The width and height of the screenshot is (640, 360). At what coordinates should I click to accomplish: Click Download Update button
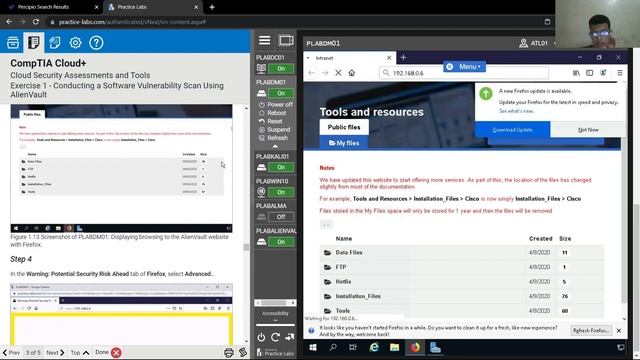(x=512, y=130)
